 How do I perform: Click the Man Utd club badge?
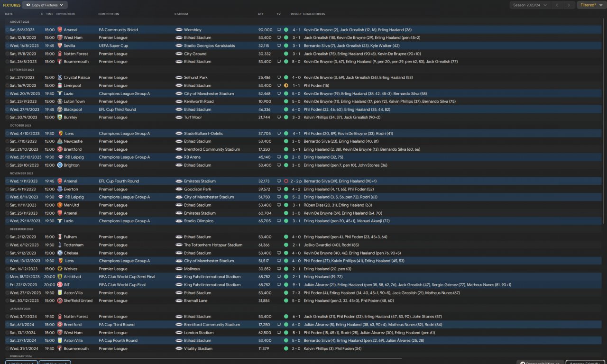click(60, 205)
